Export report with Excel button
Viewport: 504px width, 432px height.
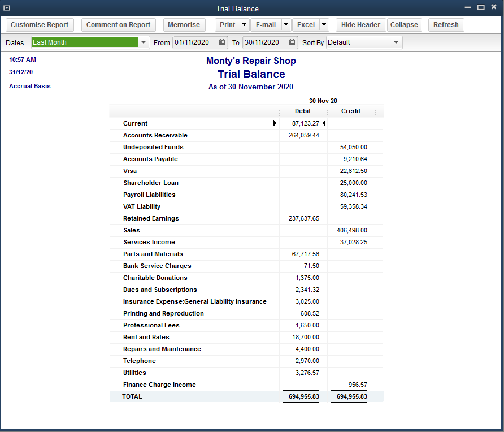(306, 25)
